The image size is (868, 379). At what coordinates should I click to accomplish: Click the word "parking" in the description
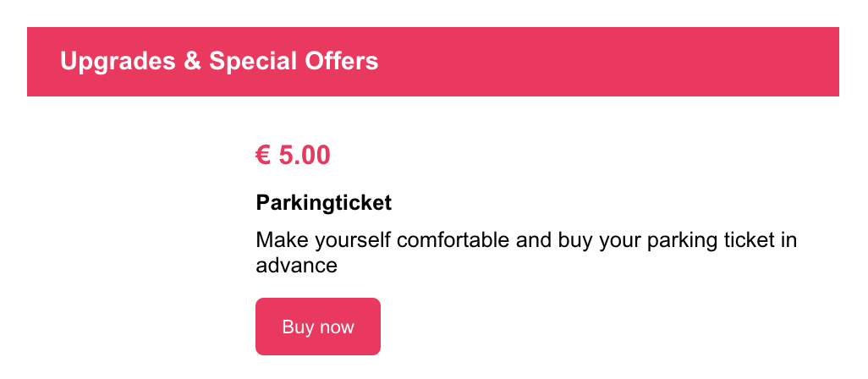(x=678, y=240)
